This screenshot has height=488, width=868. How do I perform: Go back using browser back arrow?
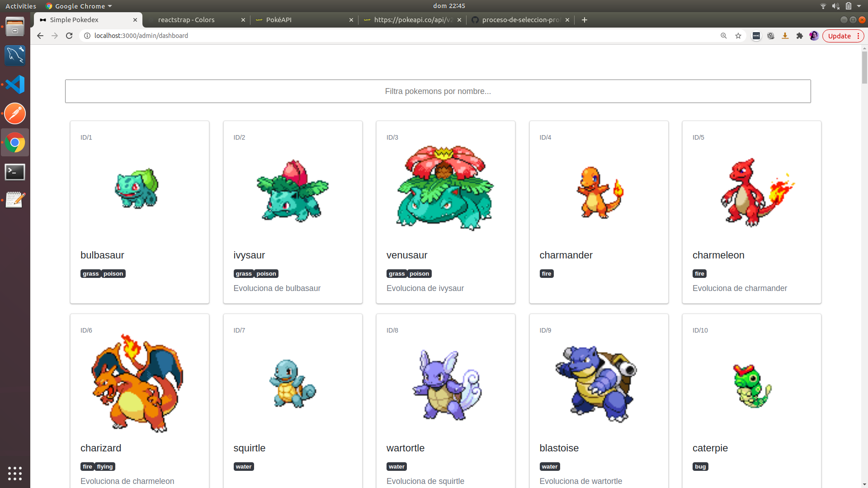tap(40, 36)
